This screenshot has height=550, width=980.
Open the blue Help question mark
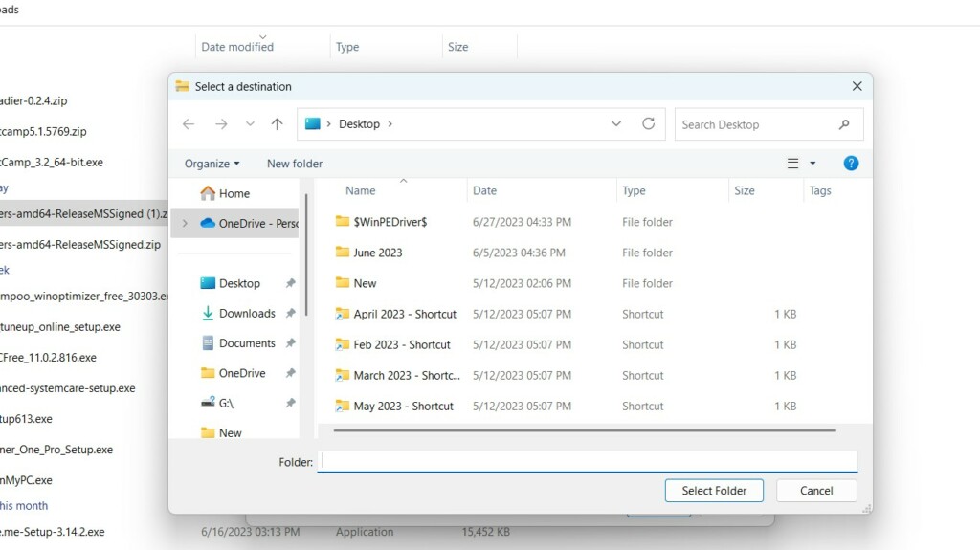(x=851, y=164)
